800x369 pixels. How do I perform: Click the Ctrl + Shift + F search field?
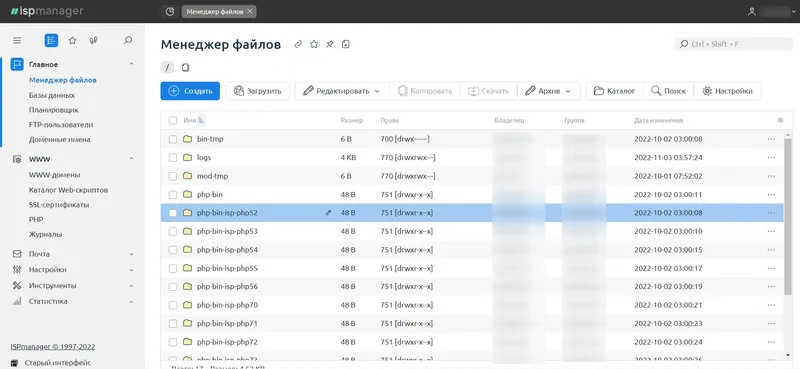(734, 44)
